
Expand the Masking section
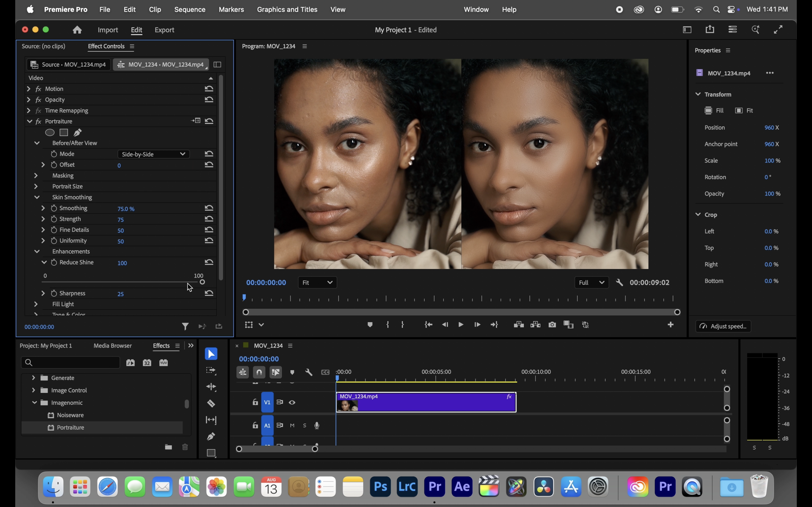(36, 176)
